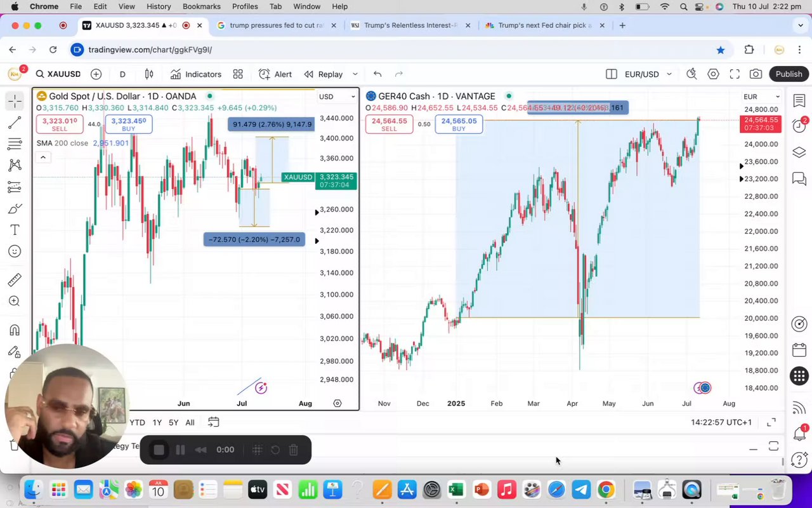Viewport: 812px width, 508px height.
Task: Select the 1Y date range
Action: [x=157, y=422]
